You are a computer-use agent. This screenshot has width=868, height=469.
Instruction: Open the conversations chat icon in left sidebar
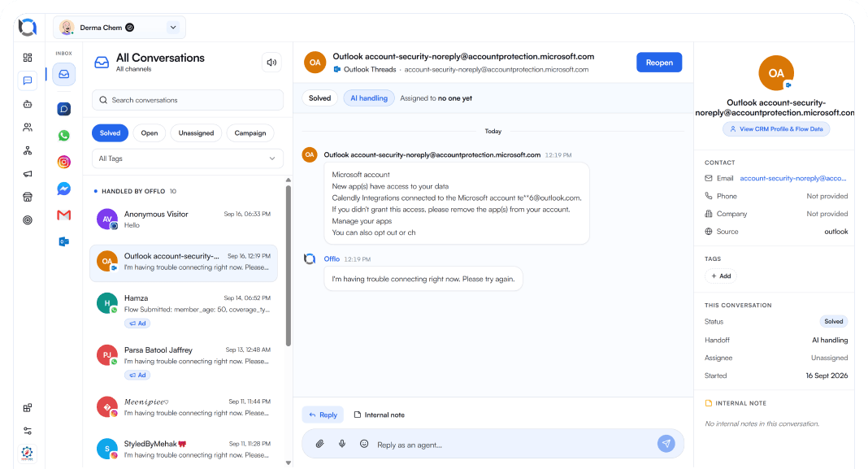point(28,80)
